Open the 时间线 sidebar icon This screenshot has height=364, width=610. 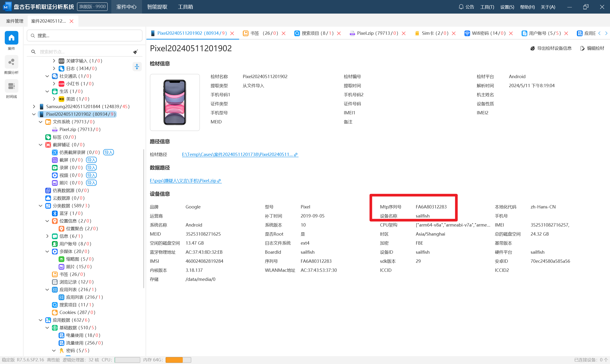pos(11,86)
